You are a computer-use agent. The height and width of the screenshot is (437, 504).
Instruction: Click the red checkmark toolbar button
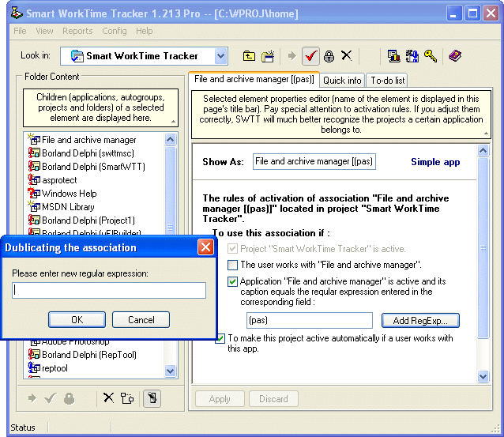[x=310, y=56]
